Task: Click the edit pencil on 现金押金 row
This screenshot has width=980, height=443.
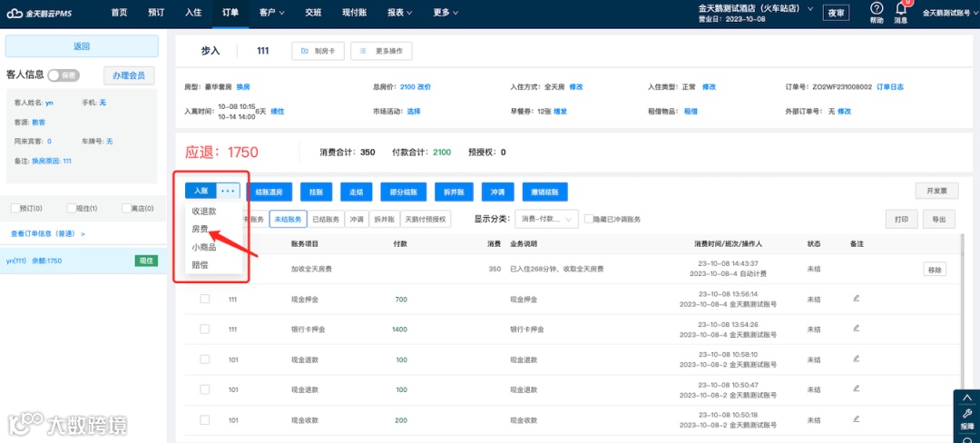Action: [857, 298]
